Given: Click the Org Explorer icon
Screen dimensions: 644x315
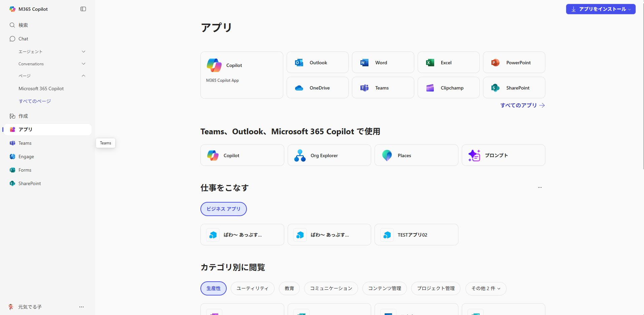Looking at the screenshot, I should [300, 155].
